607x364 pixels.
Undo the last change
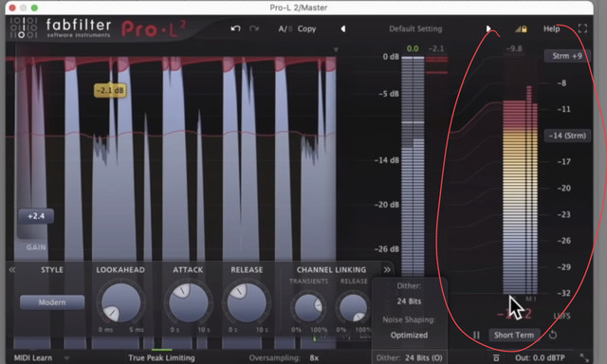click(235, 28)
